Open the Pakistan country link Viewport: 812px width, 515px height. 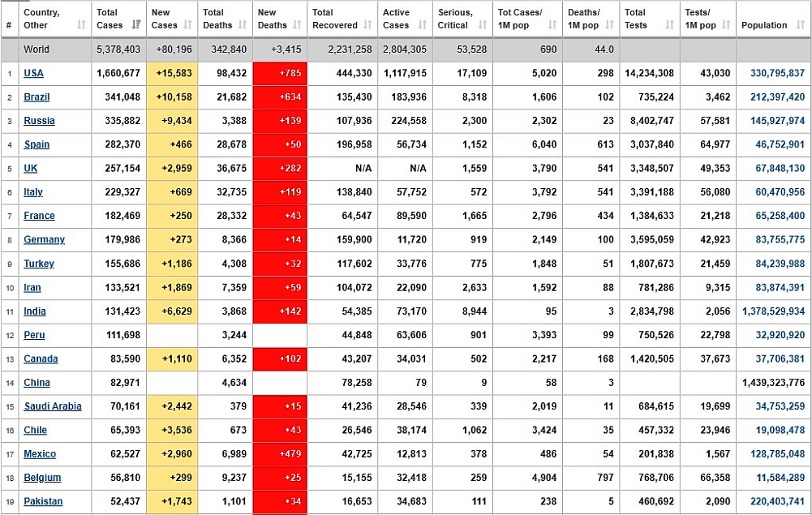pyautogui.click(x=43, y=501)
